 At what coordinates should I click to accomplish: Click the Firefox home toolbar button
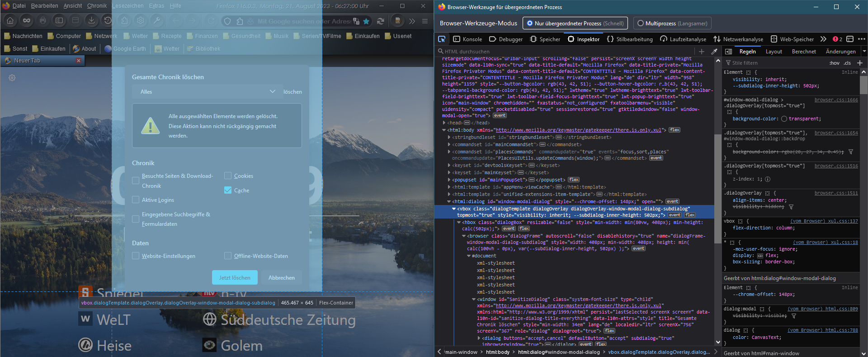point(10,20)
